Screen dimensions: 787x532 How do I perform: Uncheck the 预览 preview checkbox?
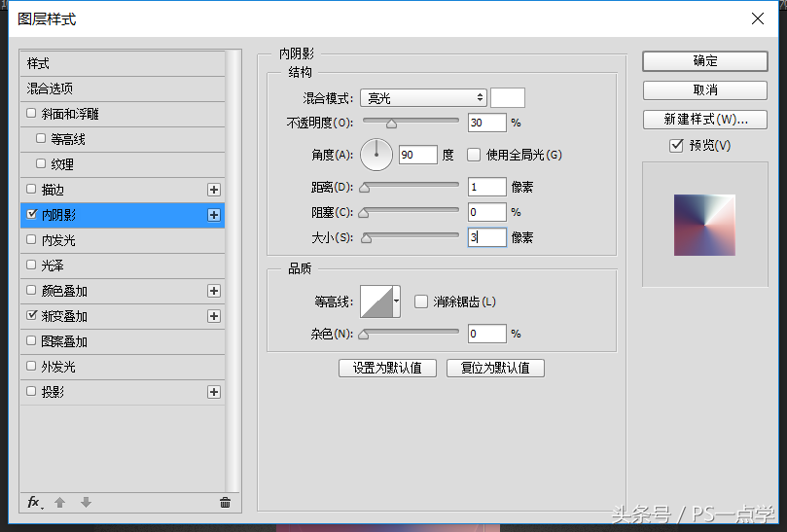[x=676, y=146]
